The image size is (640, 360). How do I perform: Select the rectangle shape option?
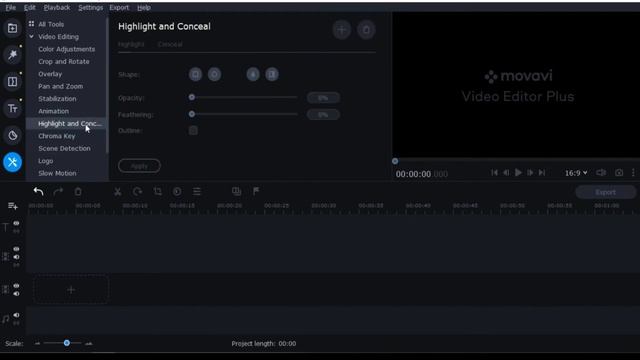click(196, 74)
